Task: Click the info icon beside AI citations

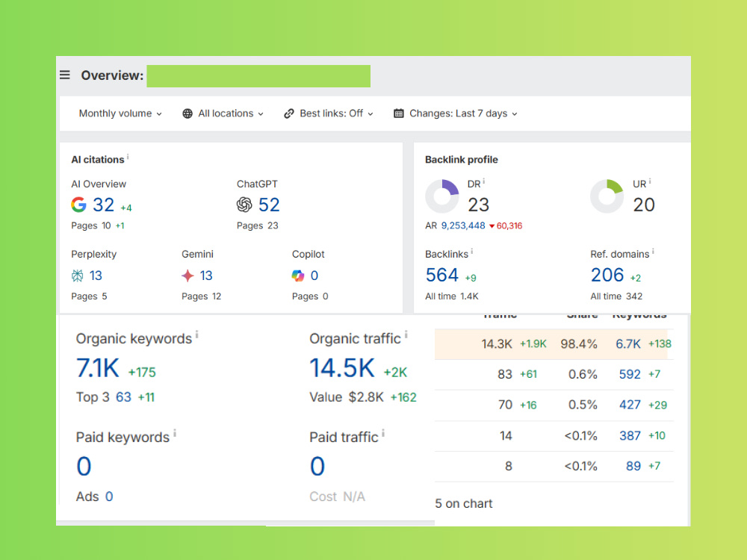Action: [128, 156]
